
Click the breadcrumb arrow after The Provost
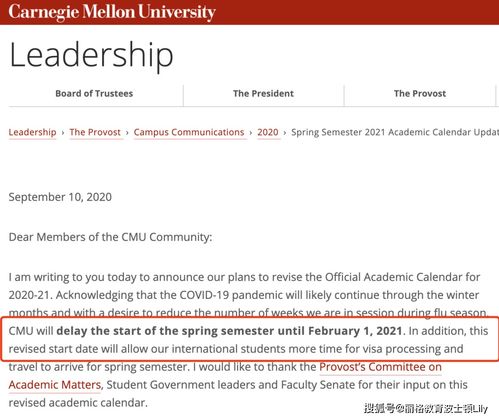pos(127,133)
